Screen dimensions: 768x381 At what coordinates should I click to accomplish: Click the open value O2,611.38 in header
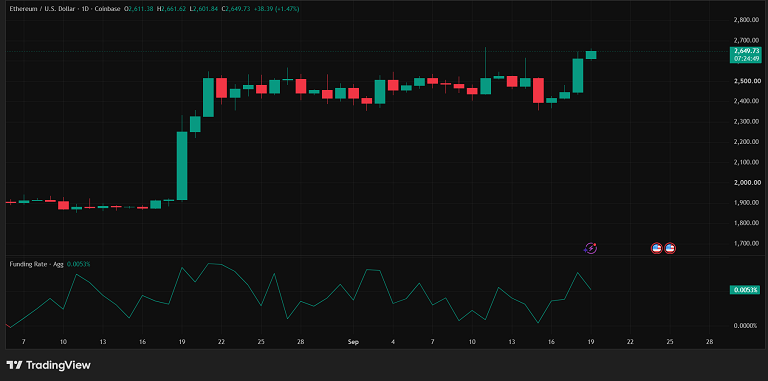pyautogui.click(x=139, y=9)
